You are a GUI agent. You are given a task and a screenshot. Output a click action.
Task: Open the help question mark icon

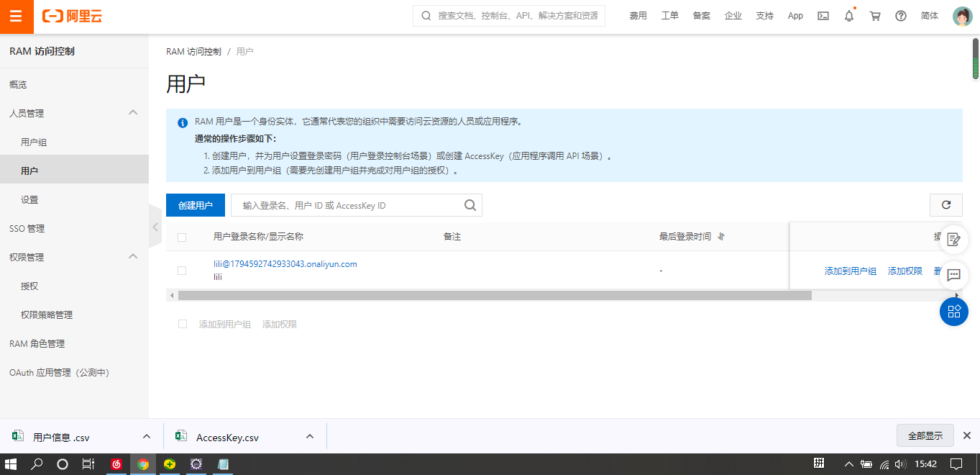pyautogui.click(x=901, y=16)
